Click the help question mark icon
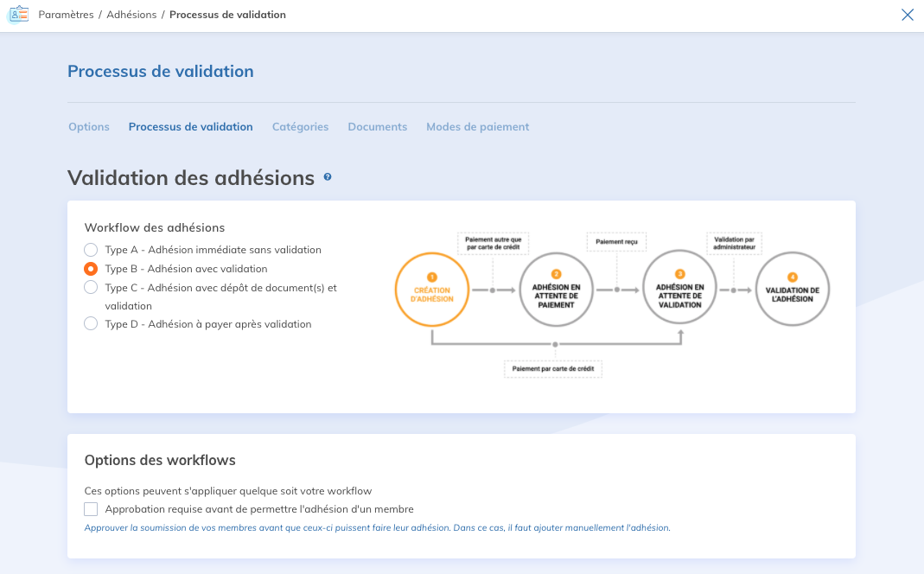The height and width of the screenshot is (574, 924). (328, 177)
